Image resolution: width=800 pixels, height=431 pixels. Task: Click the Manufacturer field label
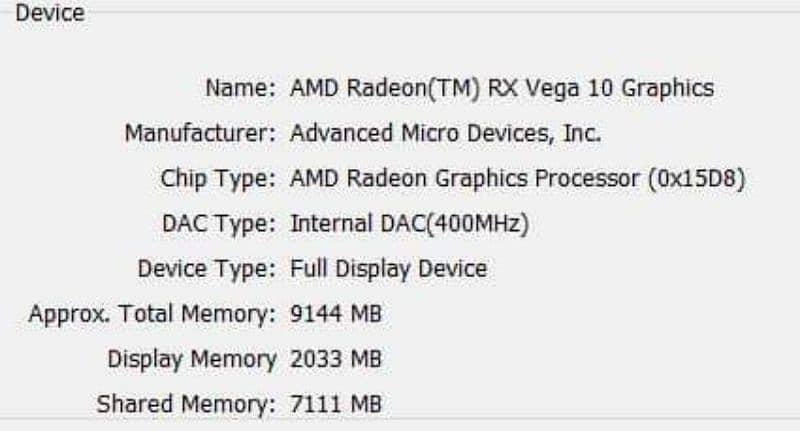pos(199,133)
